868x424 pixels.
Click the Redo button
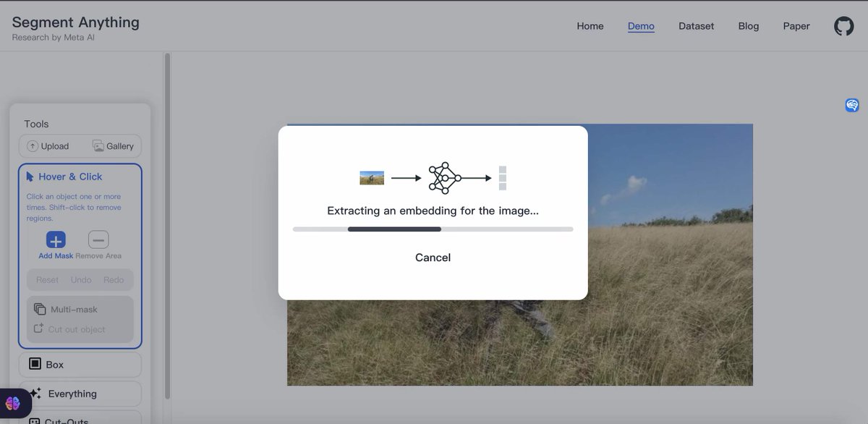pos(114,280)
